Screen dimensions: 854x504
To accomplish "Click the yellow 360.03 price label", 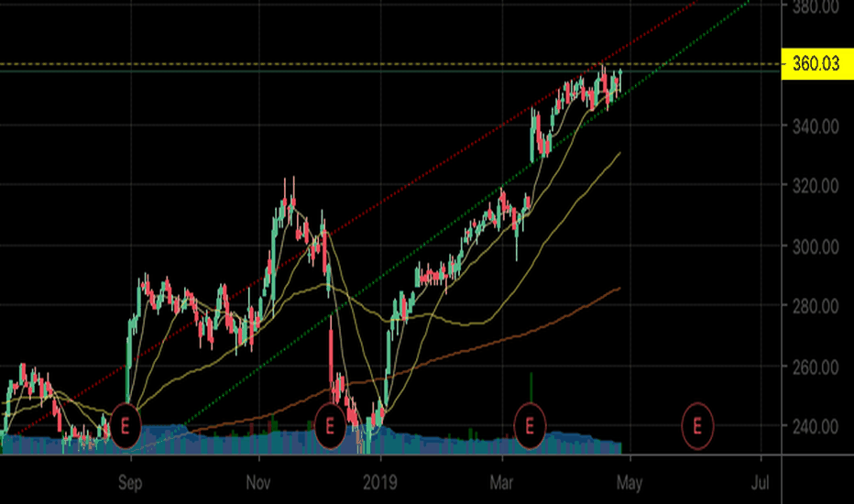I will pos(817,64).
